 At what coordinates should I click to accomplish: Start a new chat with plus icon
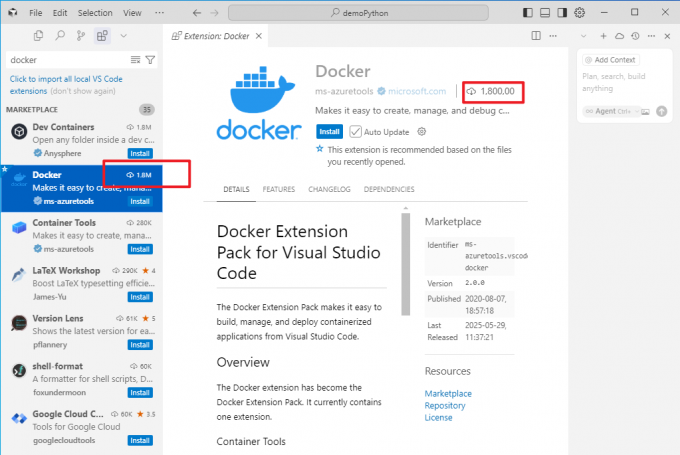coord(603,36)
